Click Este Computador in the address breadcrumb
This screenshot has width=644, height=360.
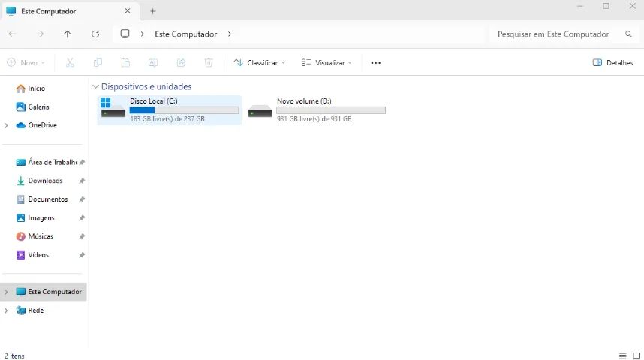tap(185, 34)
